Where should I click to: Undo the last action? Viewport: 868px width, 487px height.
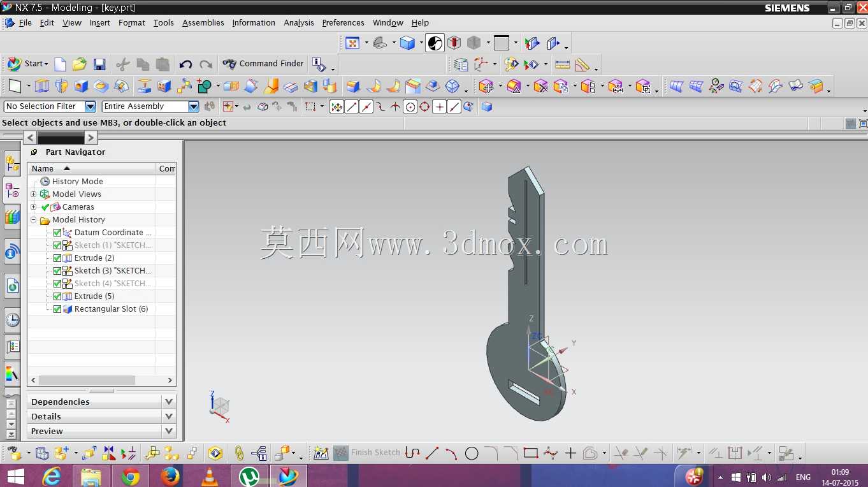point(185,64)
